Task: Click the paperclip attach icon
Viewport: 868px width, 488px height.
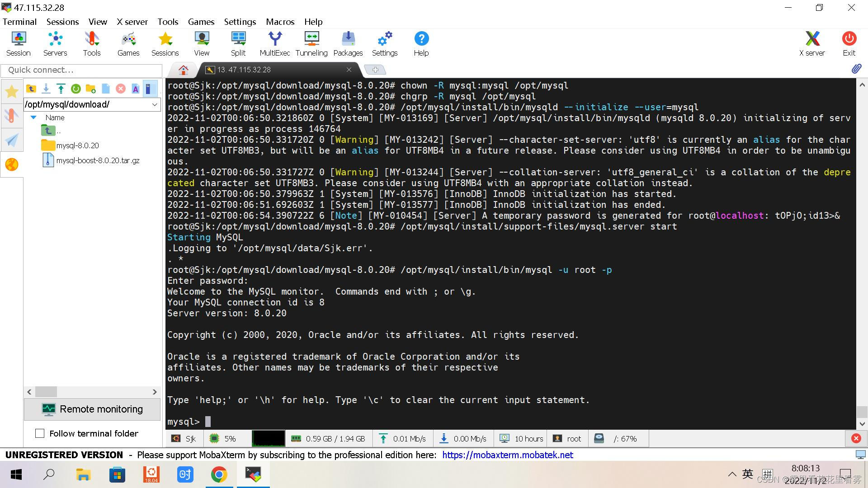Action: pos(856,69)
